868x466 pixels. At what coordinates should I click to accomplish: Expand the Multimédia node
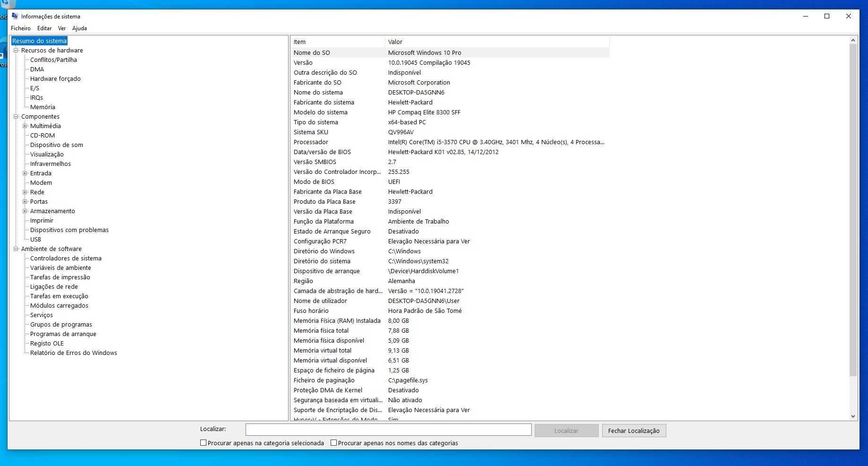25,126
